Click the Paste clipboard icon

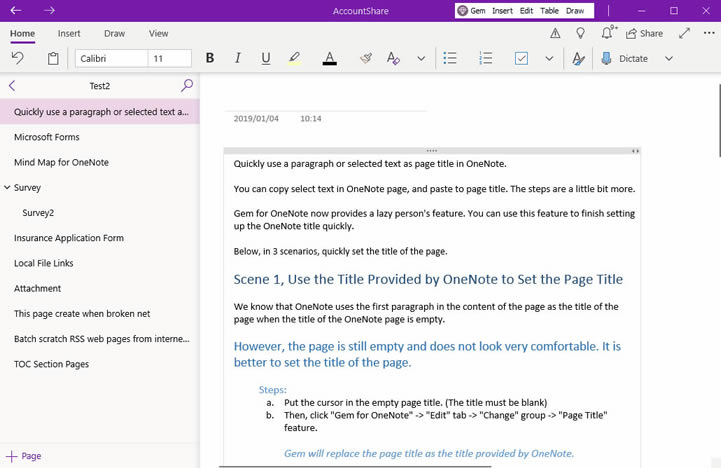click(52, 59)
